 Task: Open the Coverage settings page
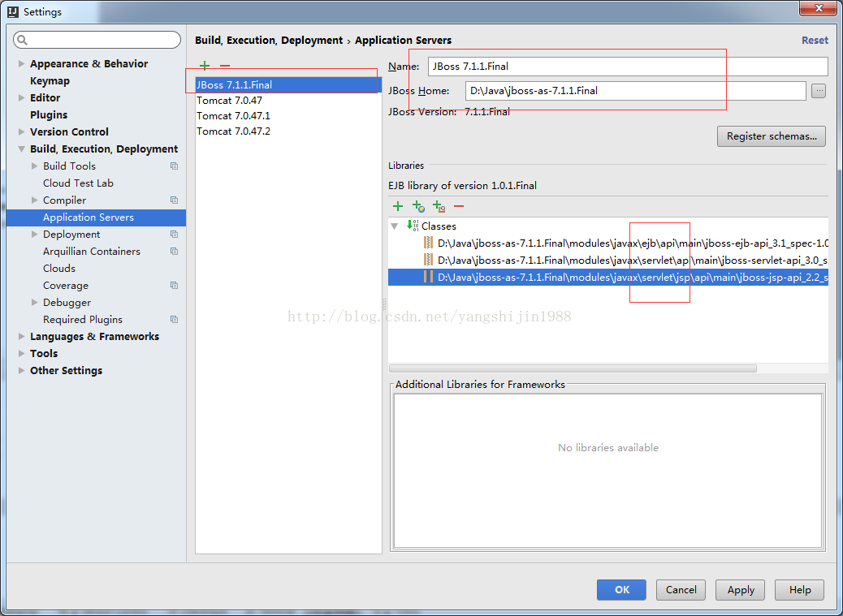click(x=66, y=285)
